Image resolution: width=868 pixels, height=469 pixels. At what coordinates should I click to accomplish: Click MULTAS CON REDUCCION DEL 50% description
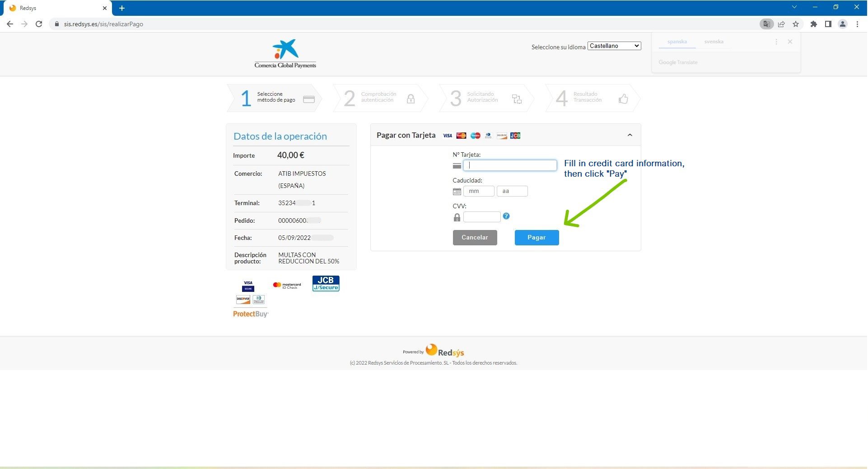[x=309, y=258]
